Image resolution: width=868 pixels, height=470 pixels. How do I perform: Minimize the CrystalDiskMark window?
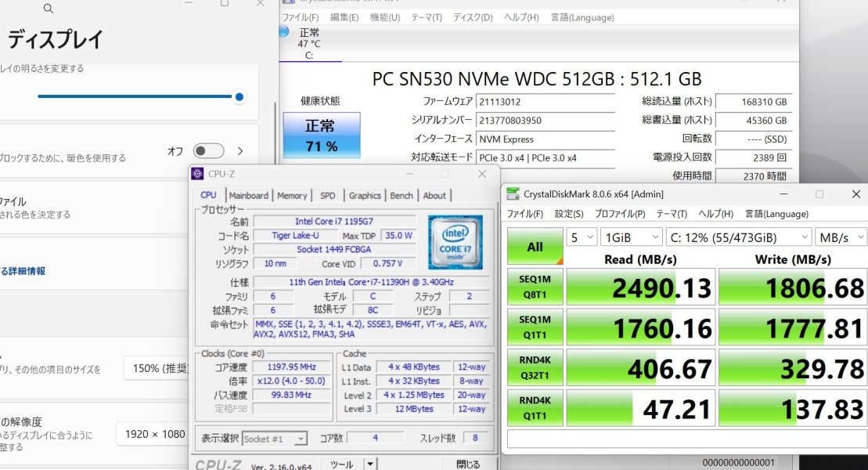click(783, 194)
